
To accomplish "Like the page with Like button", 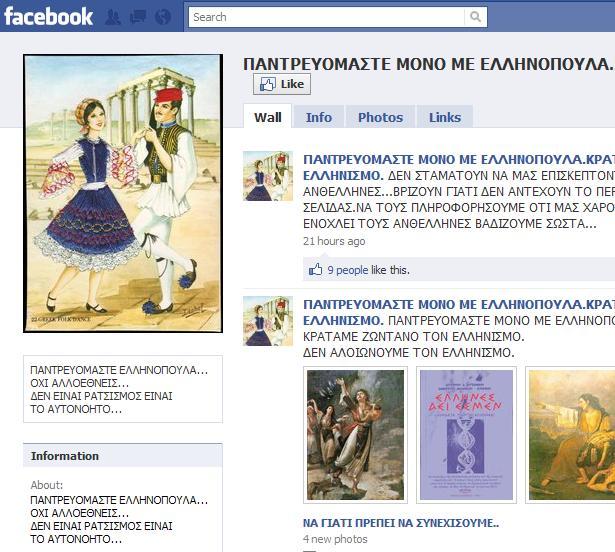I will coord(282,84).
